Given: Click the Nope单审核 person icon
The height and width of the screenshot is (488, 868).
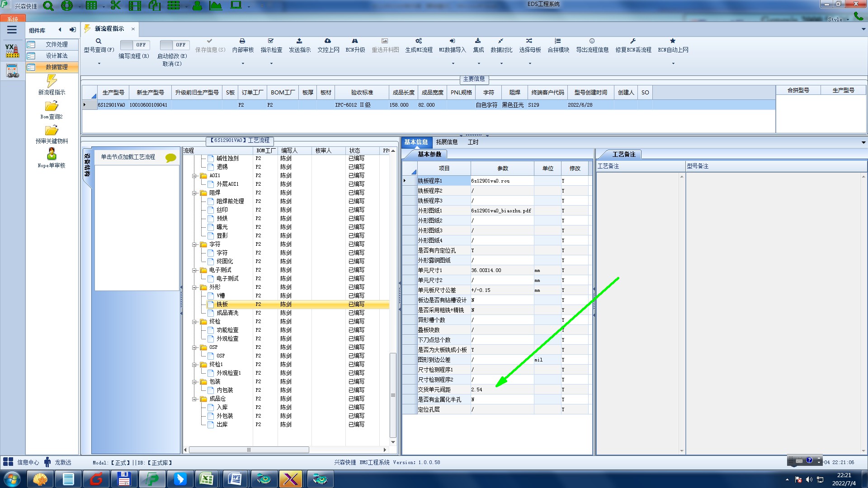Looking at the screenshot, I should tap(52, 154).
